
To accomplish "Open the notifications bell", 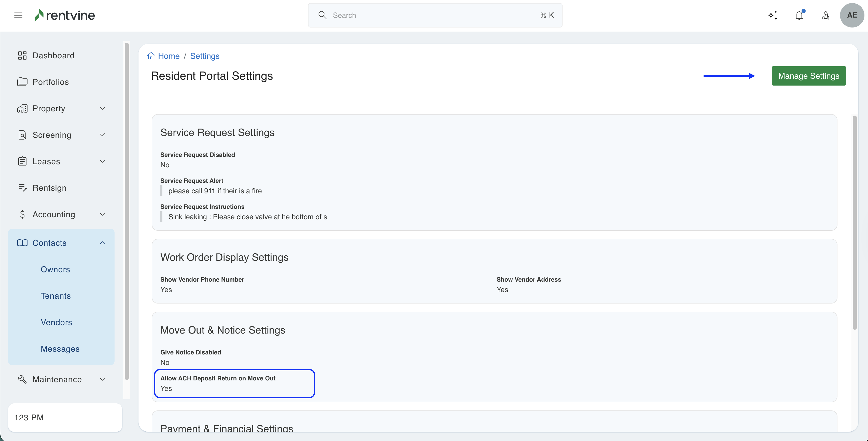I will 799,15.
